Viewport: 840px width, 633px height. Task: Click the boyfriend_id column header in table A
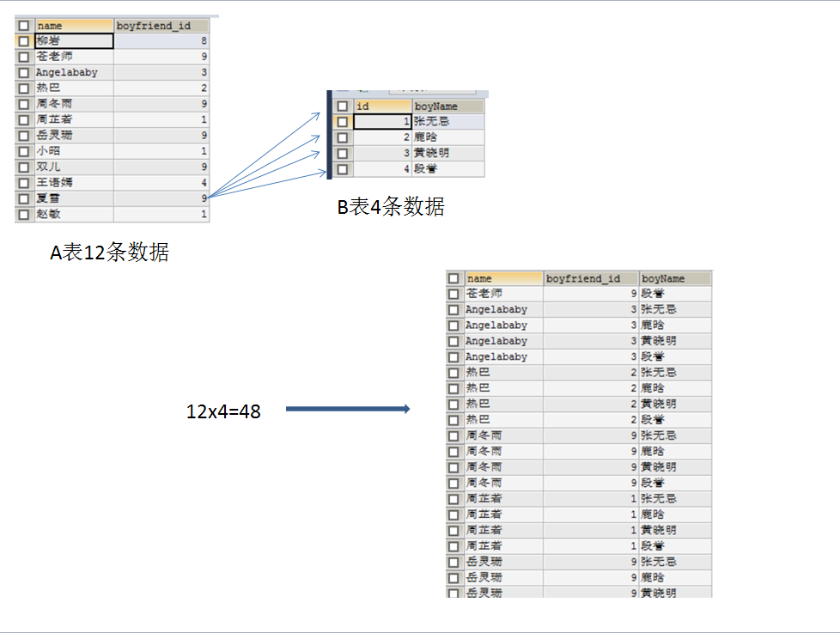pyautogui.click(x=161, y=25)
